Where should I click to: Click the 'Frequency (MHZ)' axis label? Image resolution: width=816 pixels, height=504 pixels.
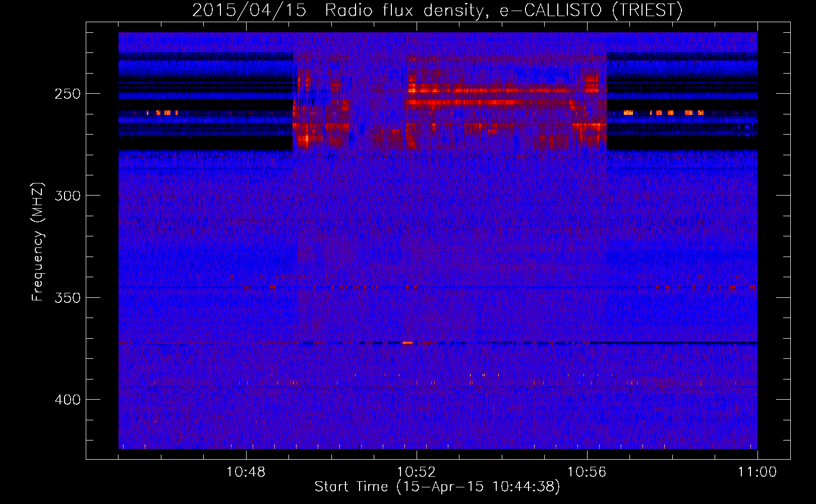[38, 242]
